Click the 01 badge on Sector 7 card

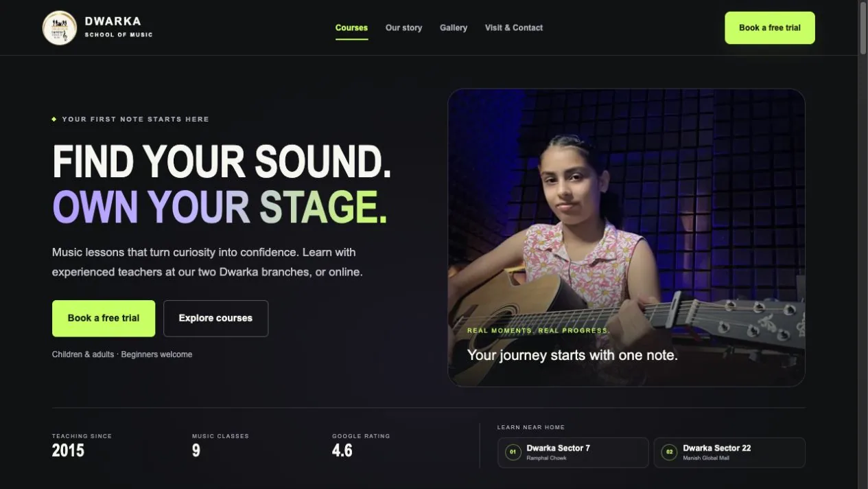(x=513, y=453)
